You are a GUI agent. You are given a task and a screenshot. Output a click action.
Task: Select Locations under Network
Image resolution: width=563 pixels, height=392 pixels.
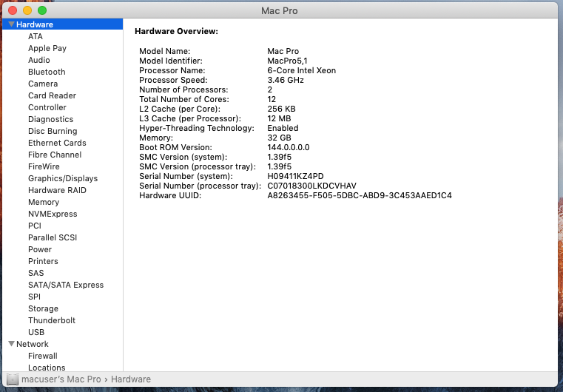click(47, 368)
